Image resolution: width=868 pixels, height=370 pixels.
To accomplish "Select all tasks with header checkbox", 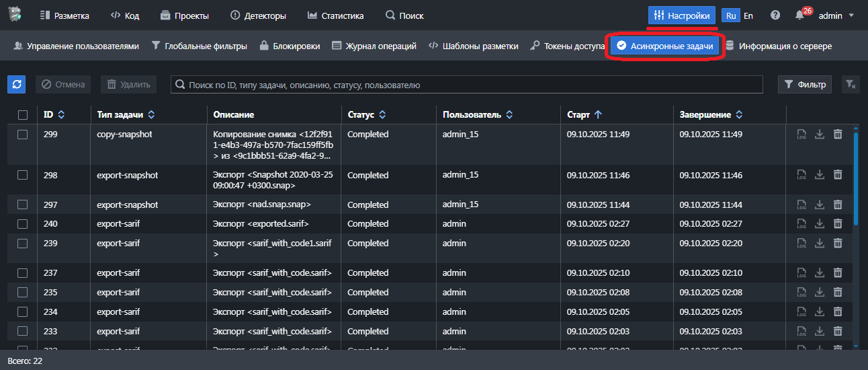I will (22, 115).
